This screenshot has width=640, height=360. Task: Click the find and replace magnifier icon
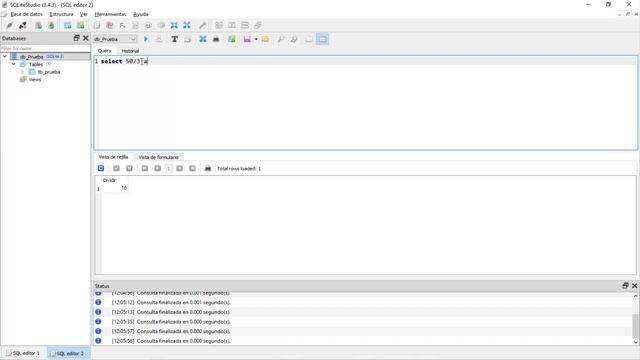(x=294, y=39)
